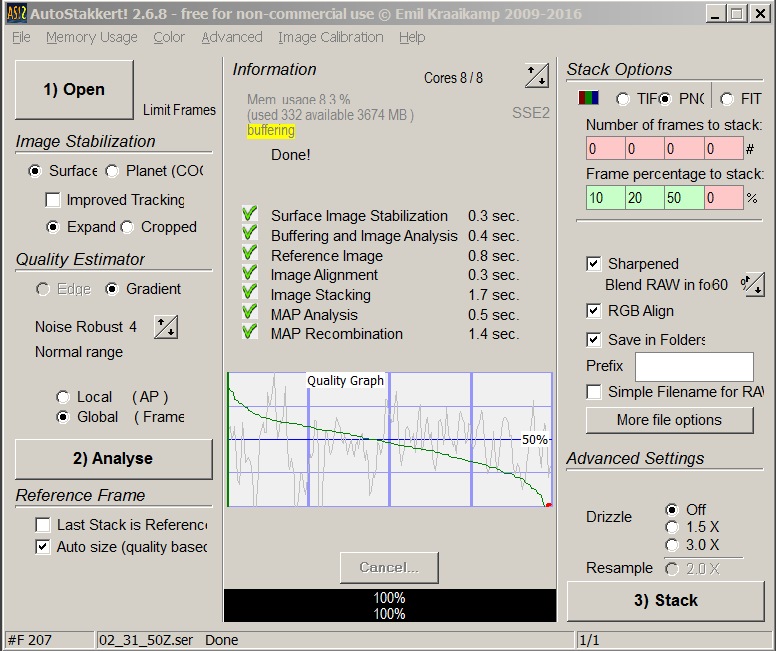Select PNG output format
This screenshot has height=651, width=776.
pyautogui.click(x=665, y=100)
